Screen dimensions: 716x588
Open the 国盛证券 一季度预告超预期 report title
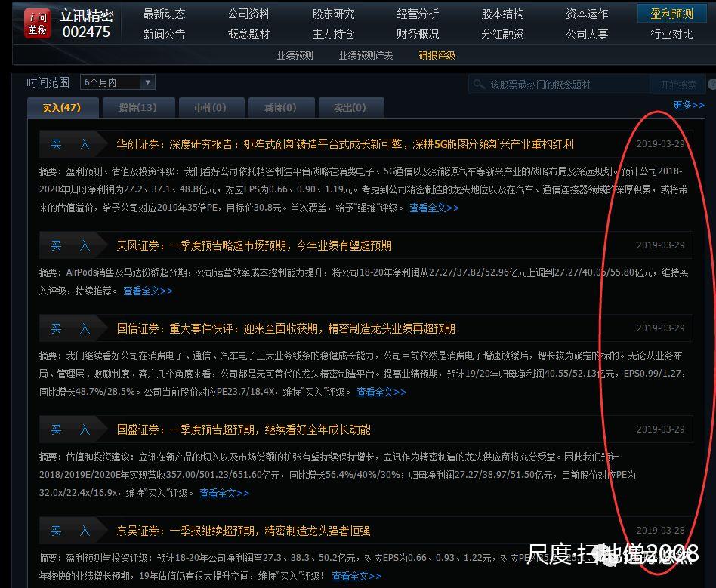tap(243, 429)
